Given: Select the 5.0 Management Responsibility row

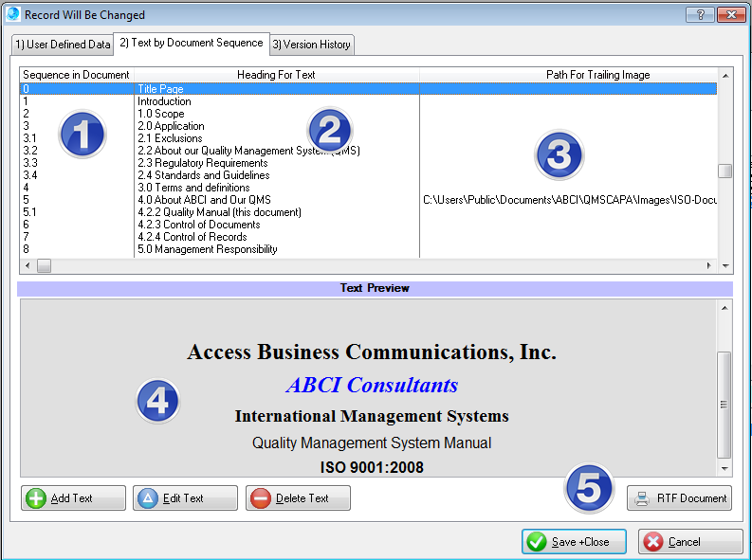Looking at the screenshot, I should pos(368,249).
